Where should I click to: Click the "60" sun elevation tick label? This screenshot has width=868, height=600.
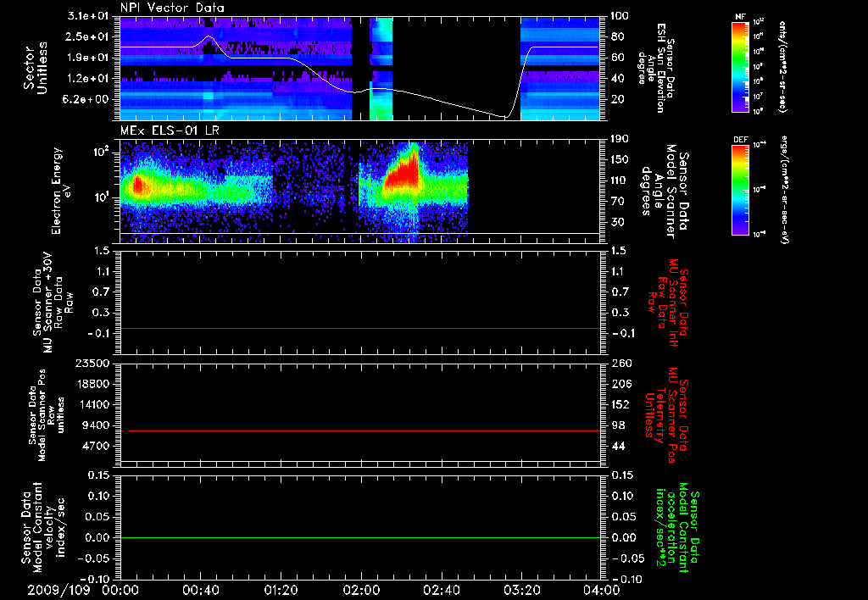pyautogui.click(x=618, y=58)
